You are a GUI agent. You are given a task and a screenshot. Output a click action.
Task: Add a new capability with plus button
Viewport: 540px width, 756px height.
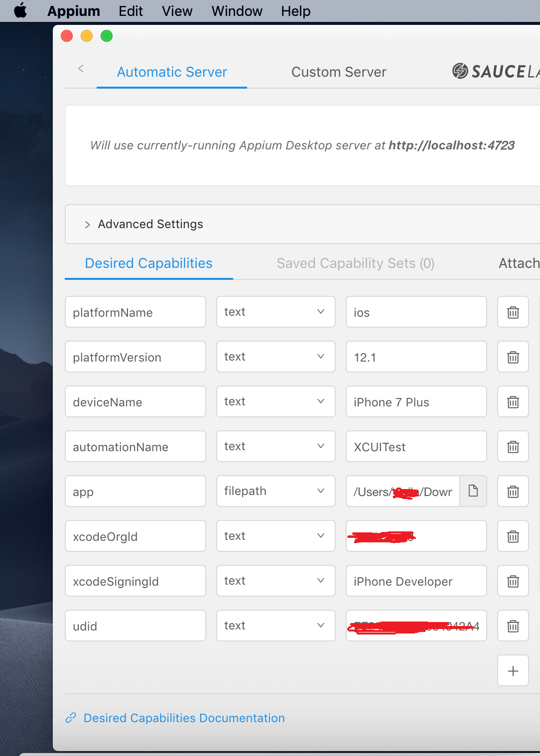point(513,671)
